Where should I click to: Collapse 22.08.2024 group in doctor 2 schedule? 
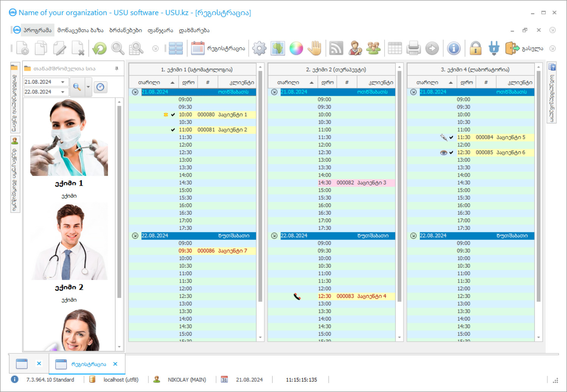[x=274, y=236]
